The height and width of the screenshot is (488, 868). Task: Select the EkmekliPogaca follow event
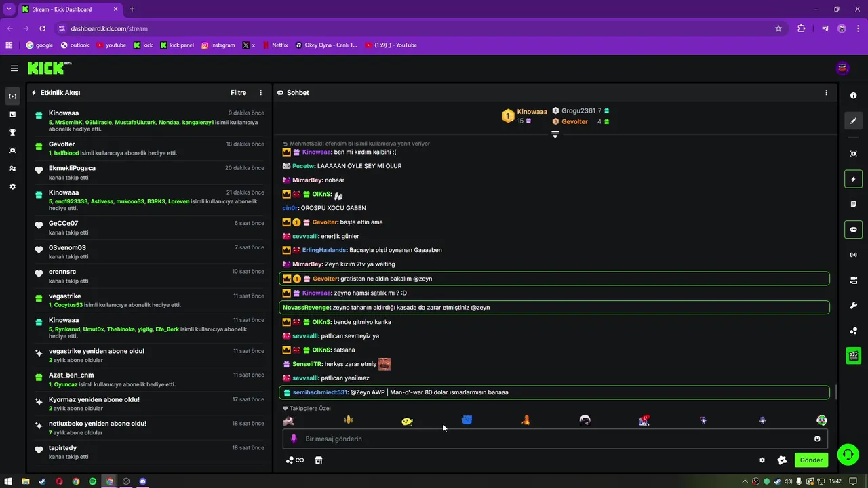(149, 172)
